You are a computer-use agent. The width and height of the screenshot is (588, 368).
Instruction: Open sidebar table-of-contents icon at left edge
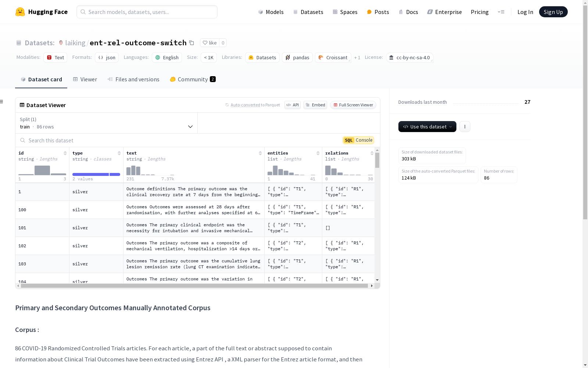pyautogui.click(x=1, y=102)
